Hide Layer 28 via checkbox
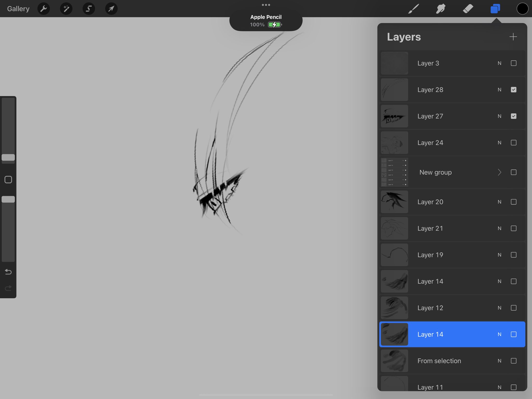 514,90
